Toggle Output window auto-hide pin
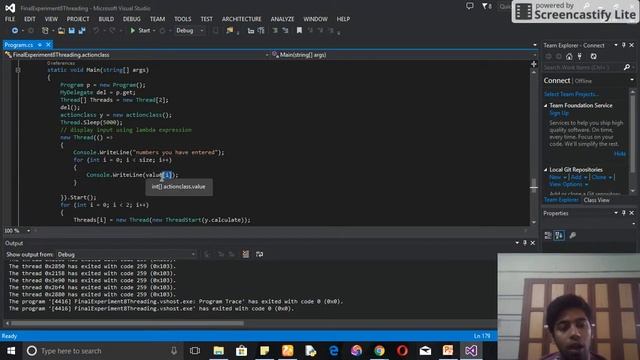This screenshot has height=360, width=640. point(525,243)
